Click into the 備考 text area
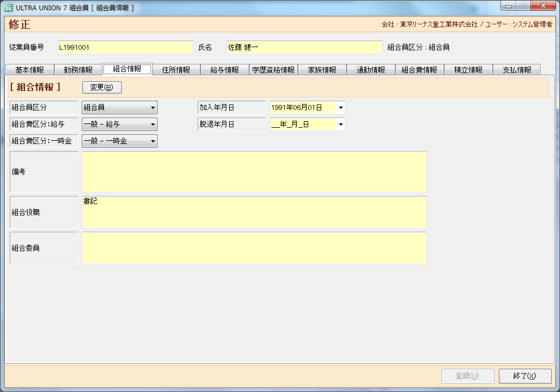Viewport: 560px width, 392px height. (254, 172)
